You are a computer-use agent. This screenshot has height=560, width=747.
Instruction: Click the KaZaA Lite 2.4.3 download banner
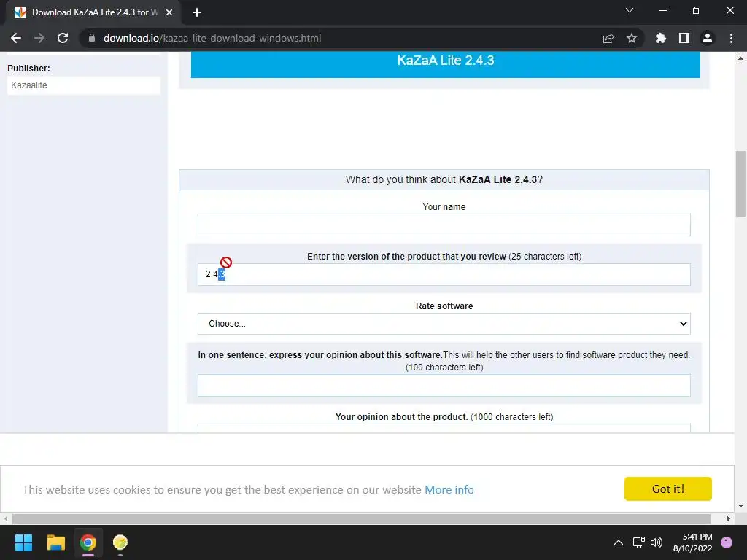click(x=446, y=64)
